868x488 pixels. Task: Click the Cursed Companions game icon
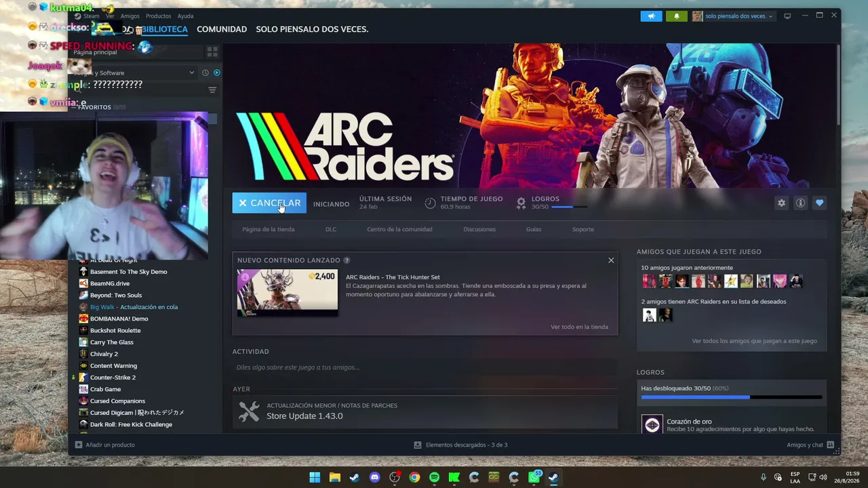pyautogui.click(x=83, y=401)
